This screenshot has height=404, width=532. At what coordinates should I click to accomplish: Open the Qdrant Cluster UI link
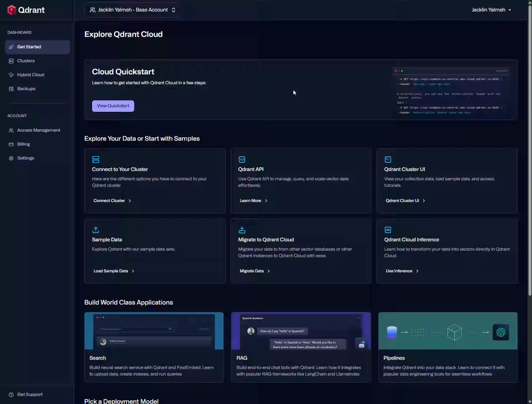tap(406, 201)
